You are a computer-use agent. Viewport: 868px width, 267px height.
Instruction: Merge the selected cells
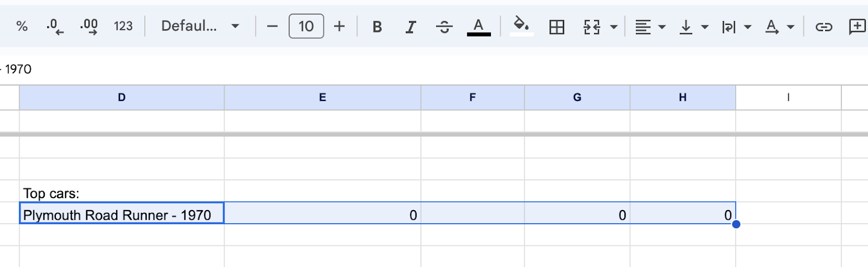(591, 27)
